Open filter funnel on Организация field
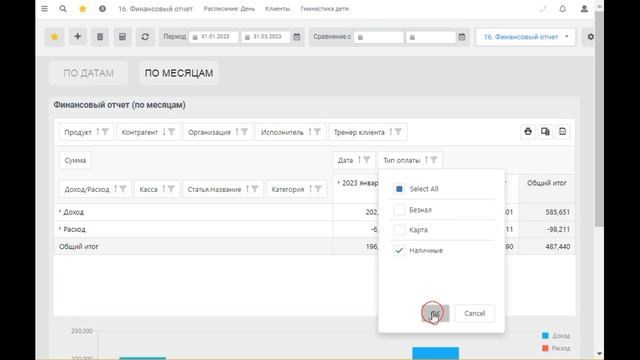 click(244, 132)
